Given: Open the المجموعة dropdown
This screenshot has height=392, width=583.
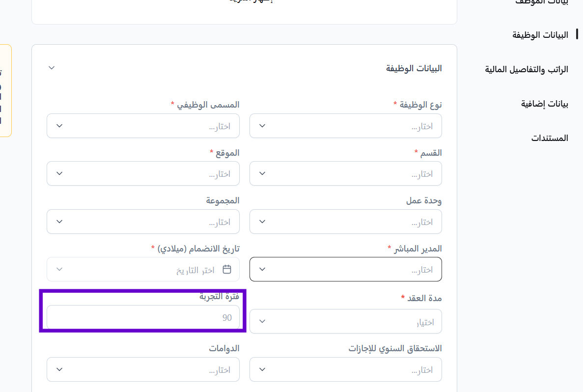Looking at the screenshot, I should pos(143,222).
